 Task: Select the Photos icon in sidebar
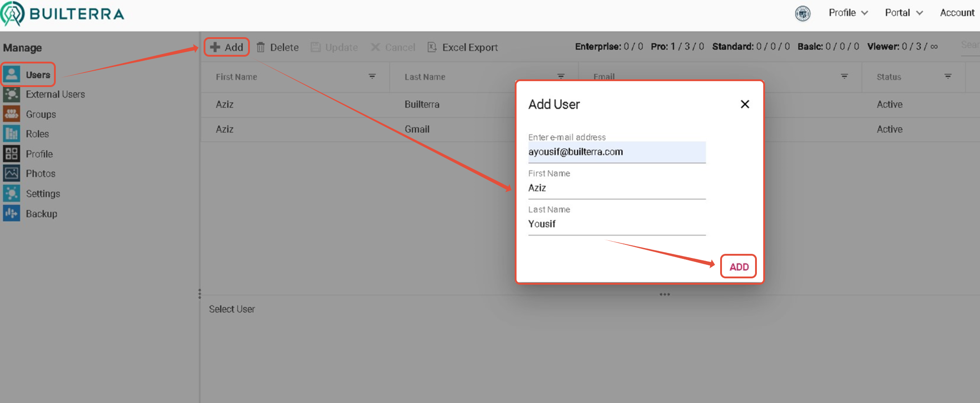(11, 174)
